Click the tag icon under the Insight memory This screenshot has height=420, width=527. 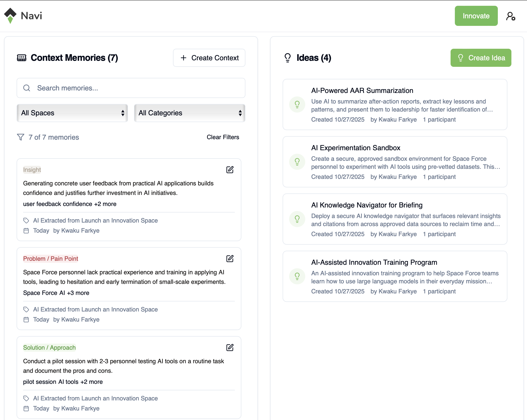pos(26,221)
